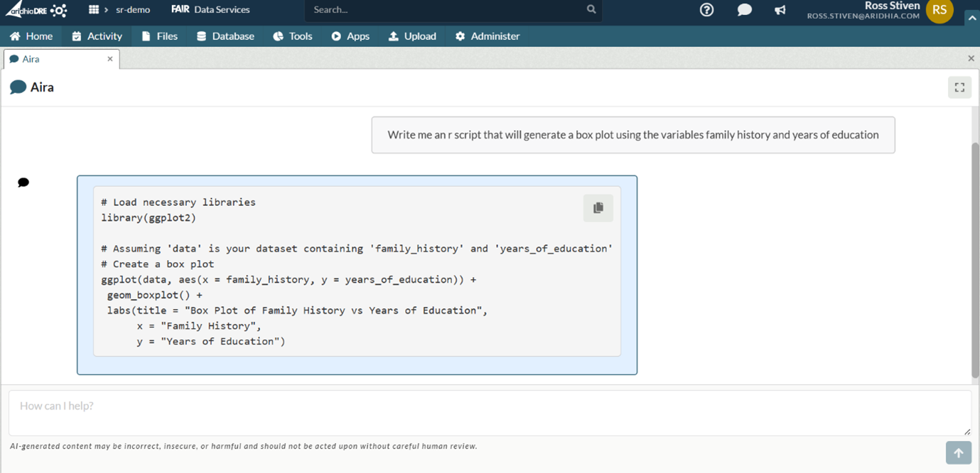This screenshot has height=473, width=980.
Task: Expand the Tools menu
Action: (293, 36)
